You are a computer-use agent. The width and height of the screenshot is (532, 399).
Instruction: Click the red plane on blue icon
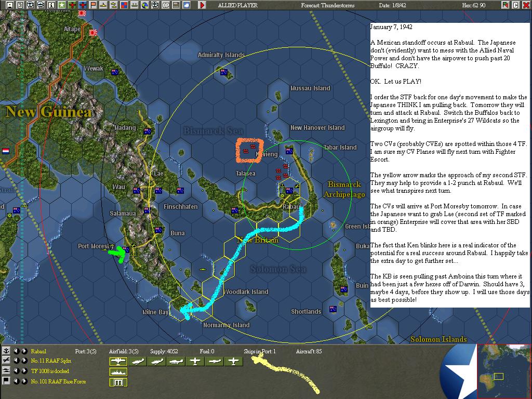pyautogui.click(x=83, y=5)
